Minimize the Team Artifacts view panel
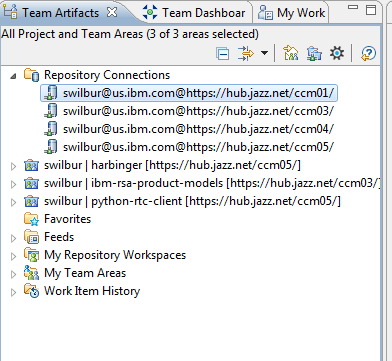Image resolution: width=392 pixels, height=361 pixels. tap(353, 7)
